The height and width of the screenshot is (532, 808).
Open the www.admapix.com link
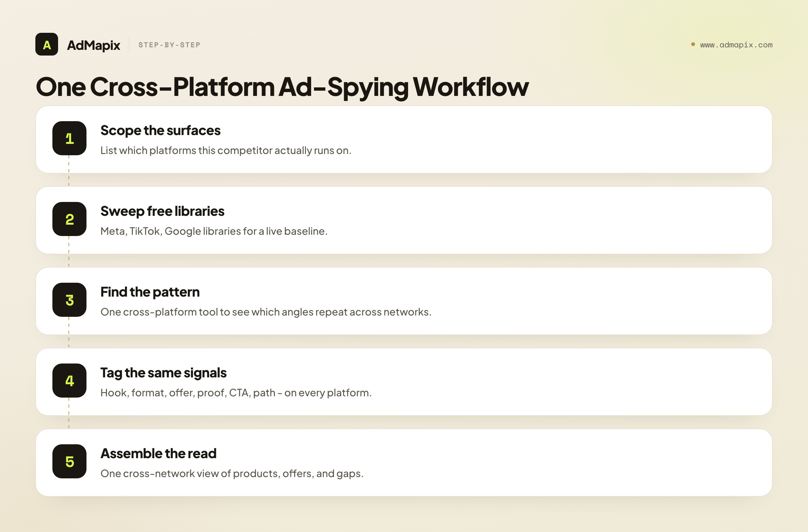click(x=736, y=45)
